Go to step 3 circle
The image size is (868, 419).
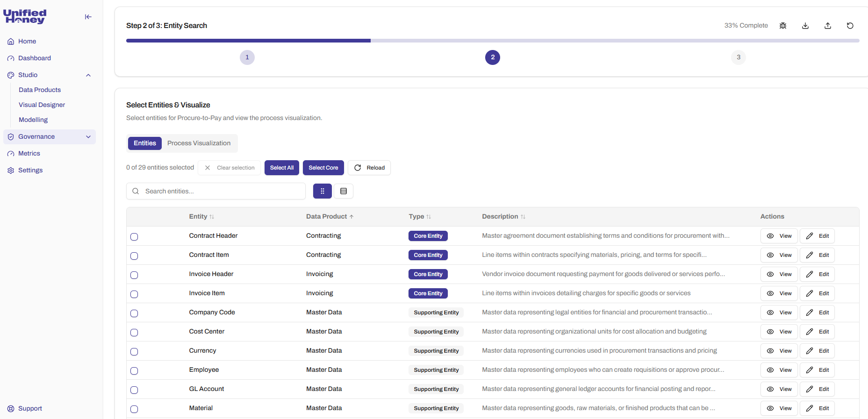click(x=739, y=57)
